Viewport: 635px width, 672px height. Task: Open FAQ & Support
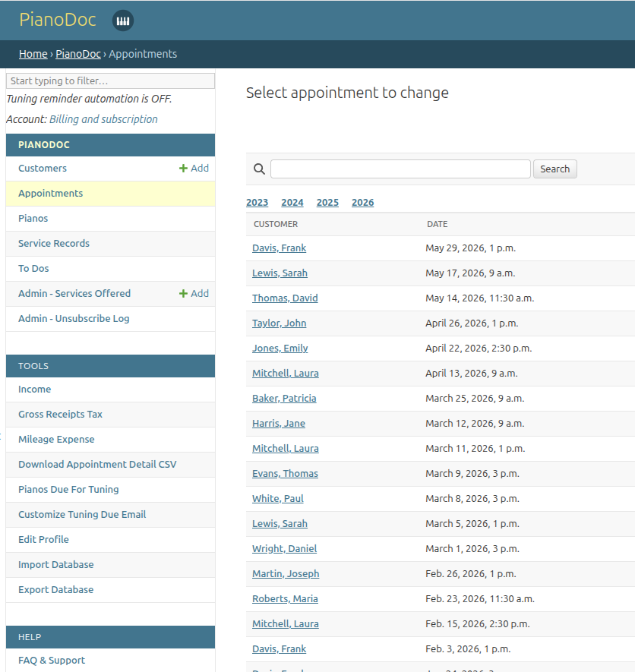click(x=52, y=661)
